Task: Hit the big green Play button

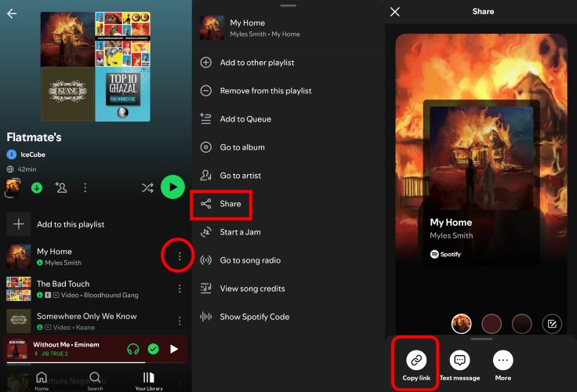Action: click(172, 187)
